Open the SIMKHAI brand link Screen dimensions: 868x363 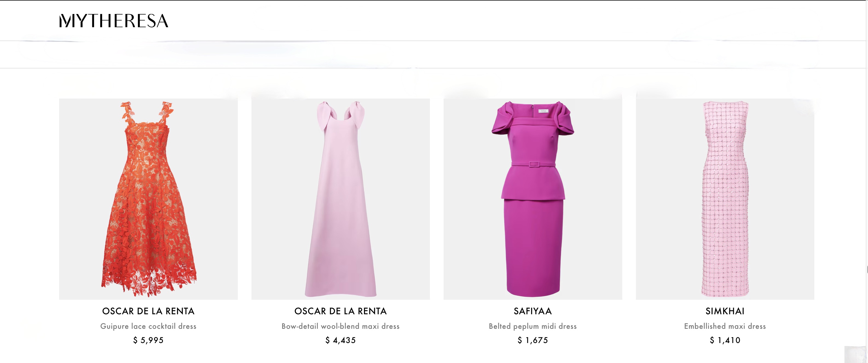pos(725,311)
